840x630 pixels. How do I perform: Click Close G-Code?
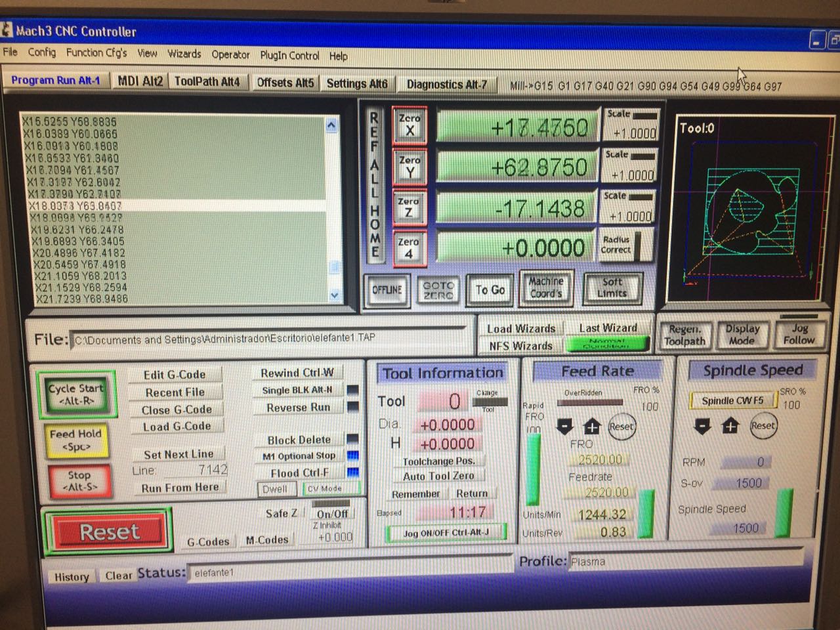click(176, 409)
